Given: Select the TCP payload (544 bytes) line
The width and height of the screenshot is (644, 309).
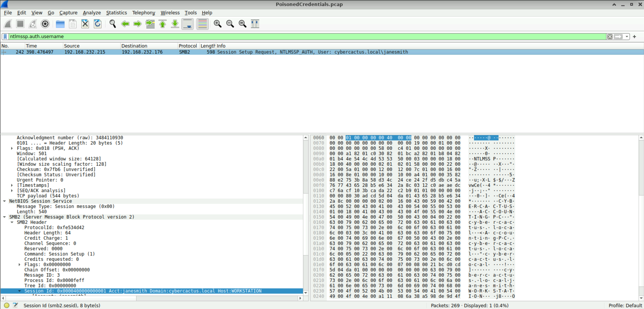Looking at the screenshot, I should [x=48, y=196].
